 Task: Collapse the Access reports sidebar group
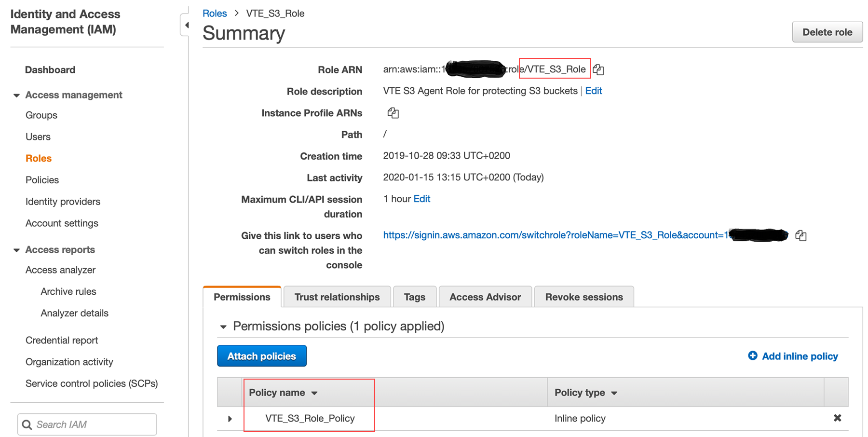pos(16,250)
